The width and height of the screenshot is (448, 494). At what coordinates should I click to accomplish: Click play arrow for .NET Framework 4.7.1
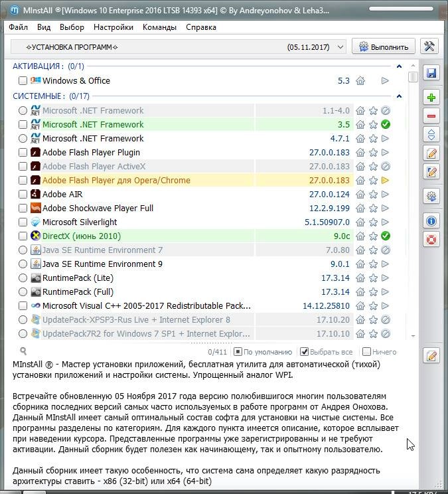(x=385, y=138)
